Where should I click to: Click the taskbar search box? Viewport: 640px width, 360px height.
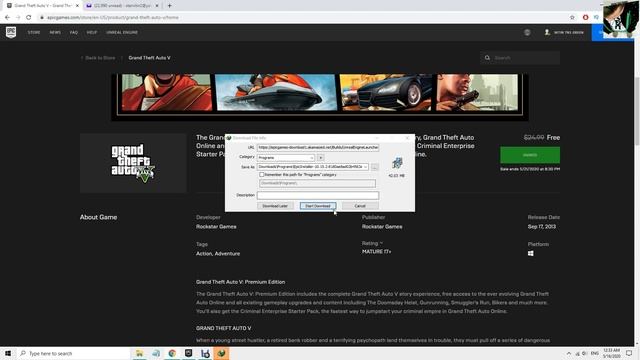click(x=73, y=353)
